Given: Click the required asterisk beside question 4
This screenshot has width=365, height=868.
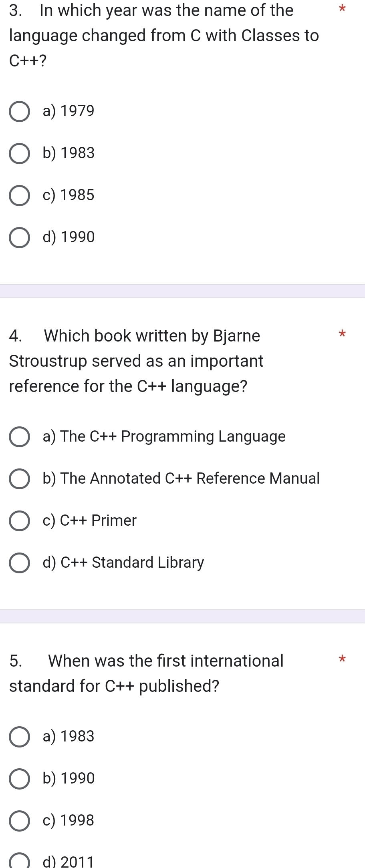Looking at the screenshot, I should [x=341, y=333].
